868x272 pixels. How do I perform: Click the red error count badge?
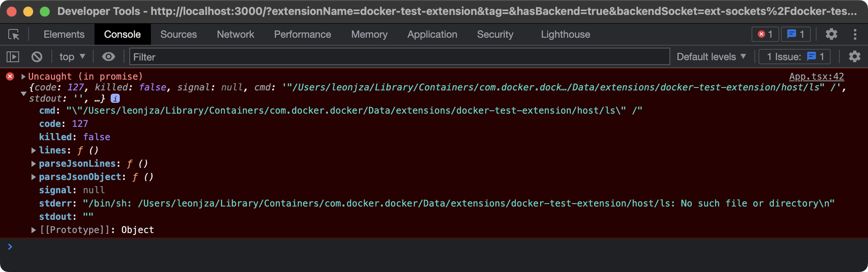765,34
